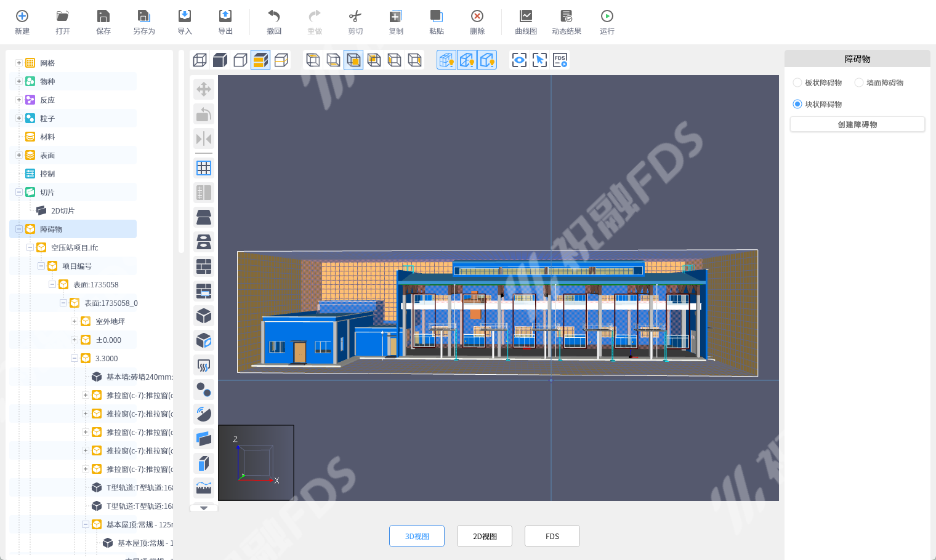Click the solid cube display icon
The height and width of the screenshot is (560, 936).
pyautogui.click(x=220, y=60)
